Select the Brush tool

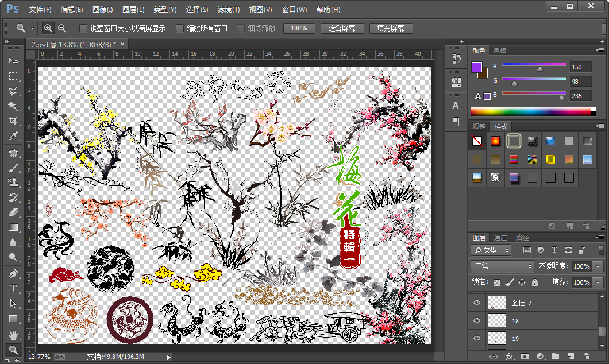point(13,168)
